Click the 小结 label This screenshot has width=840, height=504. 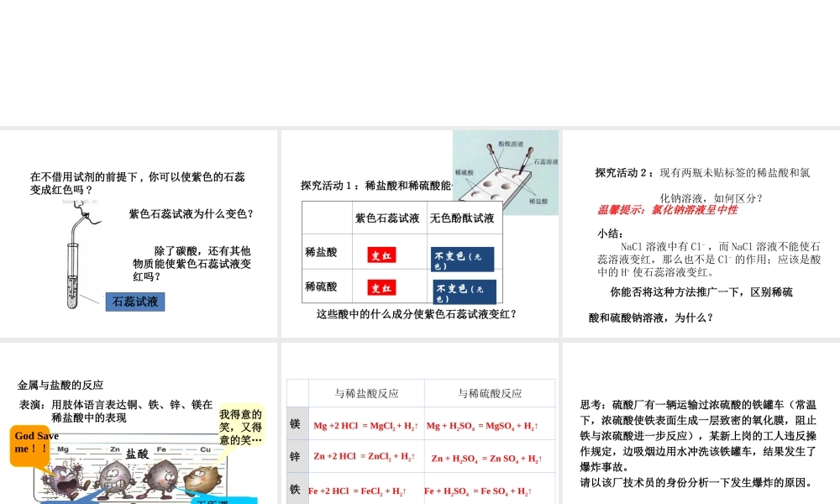[610, 233]
